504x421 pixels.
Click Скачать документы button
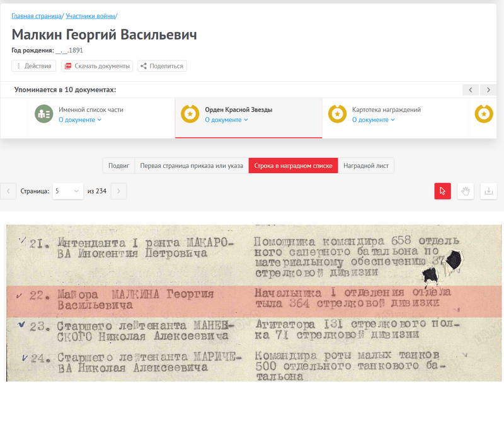pos(97,66)
